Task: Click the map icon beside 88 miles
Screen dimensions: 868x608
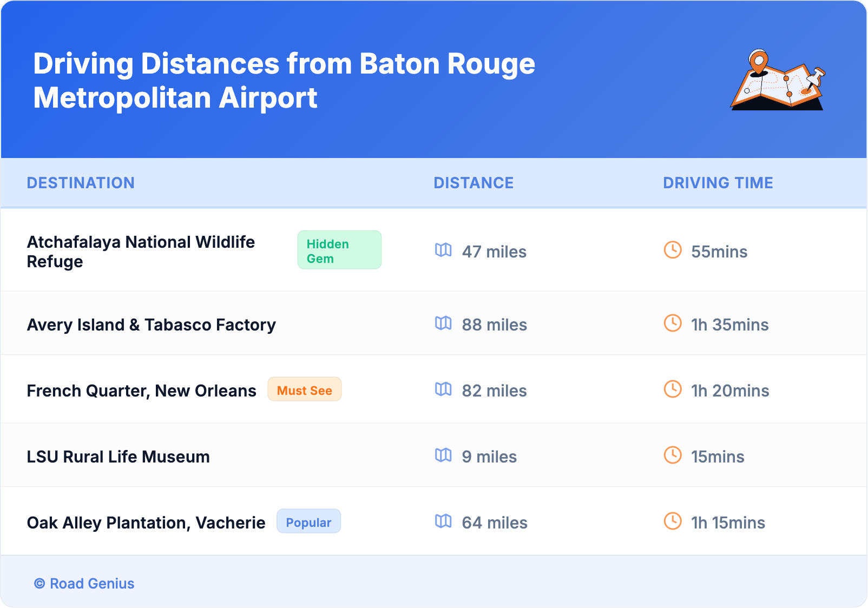Action: point(443,323)
